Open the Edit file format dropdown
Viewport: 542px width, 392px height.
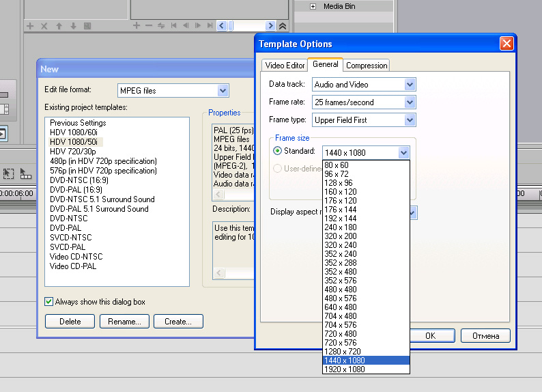pos(223,91)
